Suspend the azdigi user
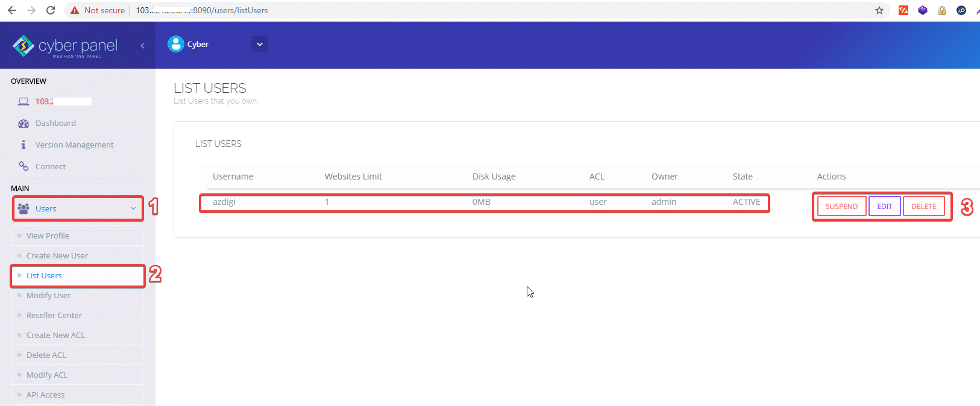 point(841,207)
